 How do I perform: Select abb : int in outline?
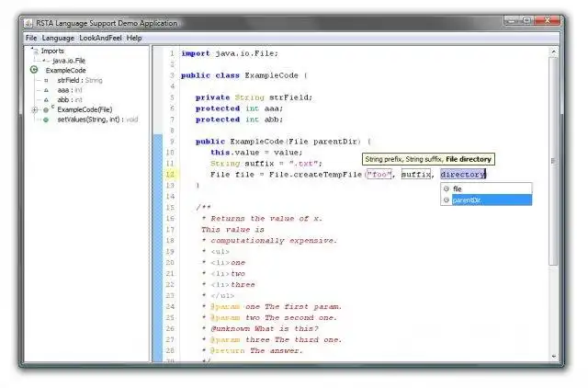click(70, 100)
